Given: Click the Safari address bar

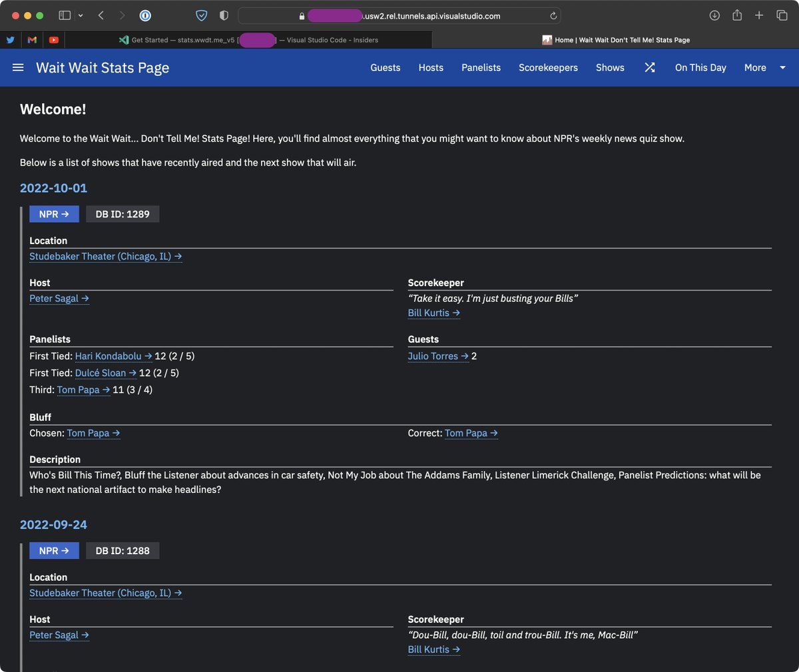Looking at the screenshot, I should click(399, 16).
